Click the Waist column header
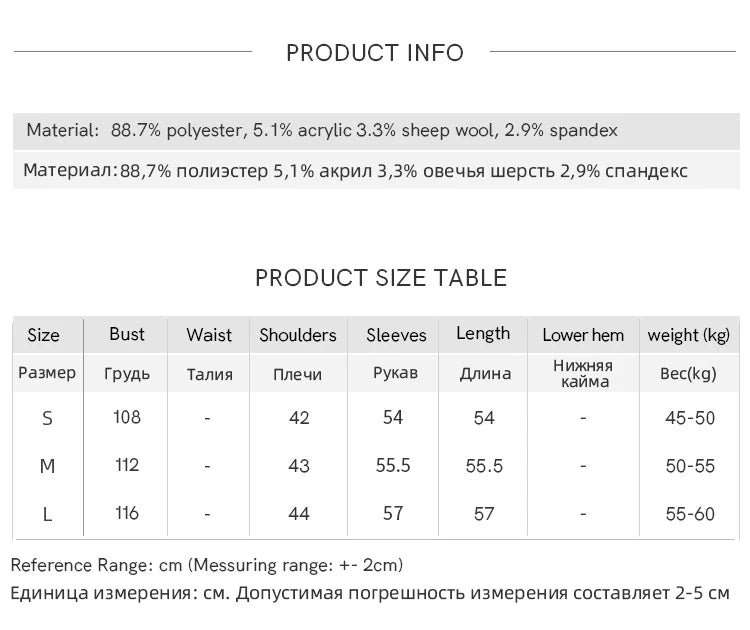This screenshot has width=750, height=630. coord(209,335)
